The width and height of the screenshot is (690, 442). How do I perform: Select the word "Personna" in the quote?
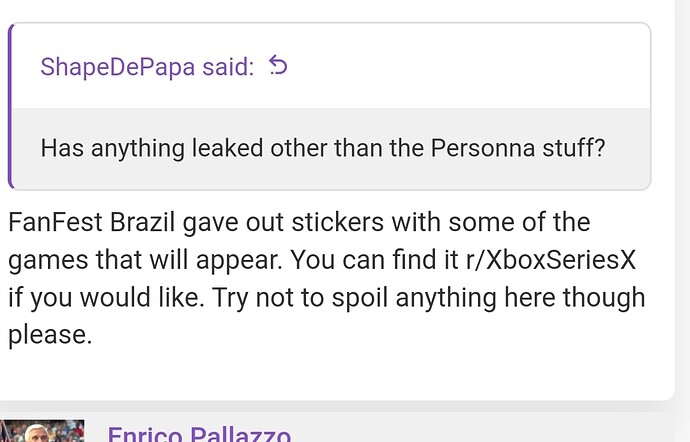coord(483,148)
